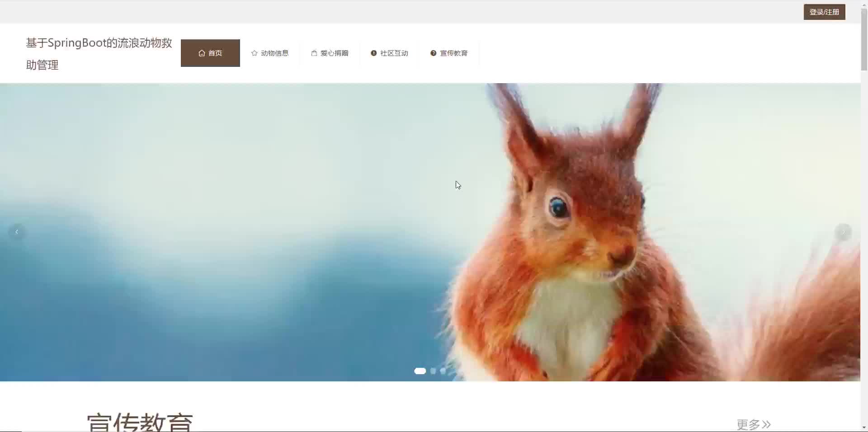Show previous carousel slide arrow
Viewport: 868px width, 432px height.
pyautogui.click(x=17, y=232)
